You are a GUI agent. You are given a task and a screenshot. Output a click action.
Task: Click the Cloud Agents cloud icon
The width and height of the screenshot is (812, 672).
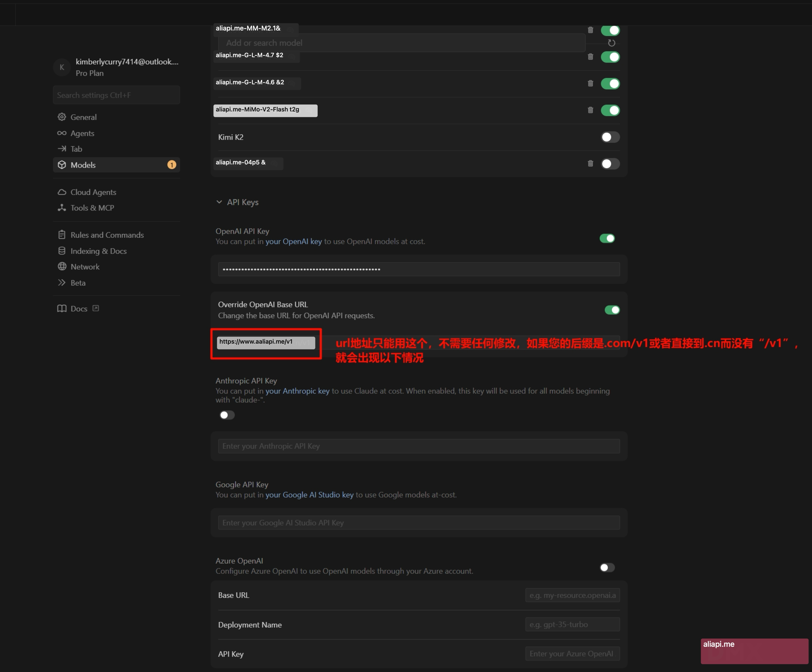[x=62, y=192]
